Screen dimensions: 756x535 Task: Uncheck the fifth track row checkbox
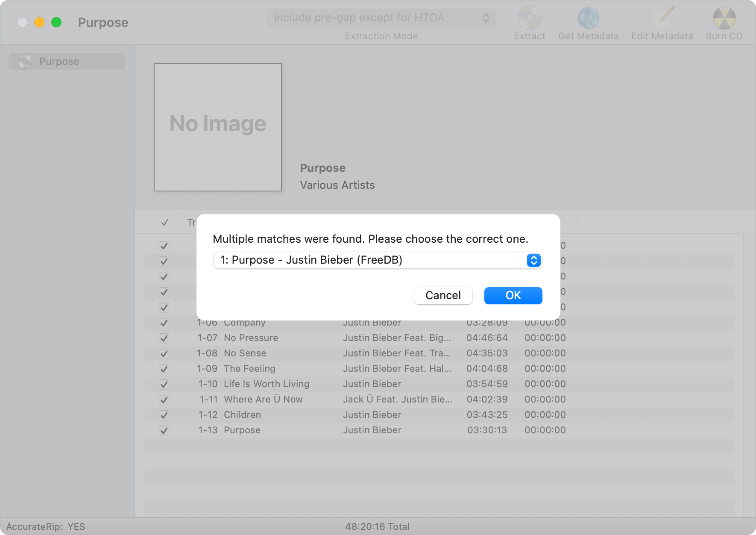pyautogui.click(x=164, y=308)
